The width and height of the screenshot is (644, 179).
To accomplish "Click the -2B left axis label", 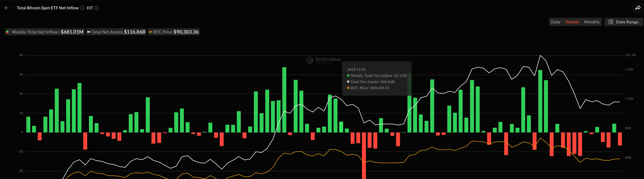I will coord(20,171).
